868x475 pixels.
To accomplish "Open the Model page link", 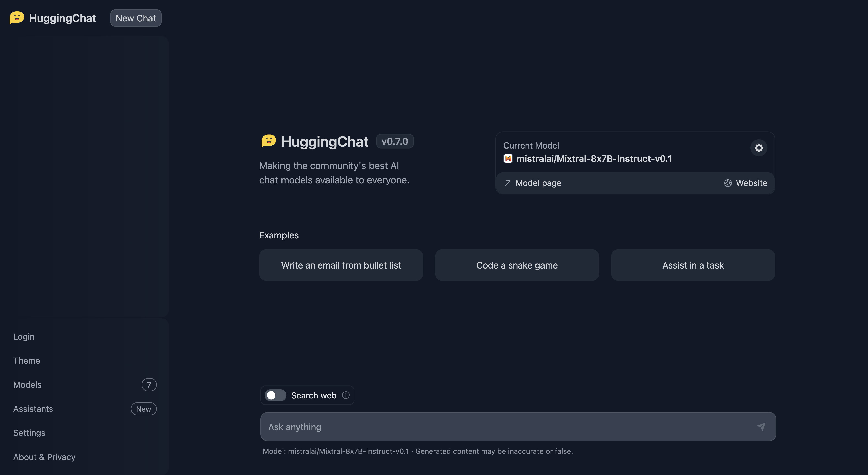I will click(538, 183).
